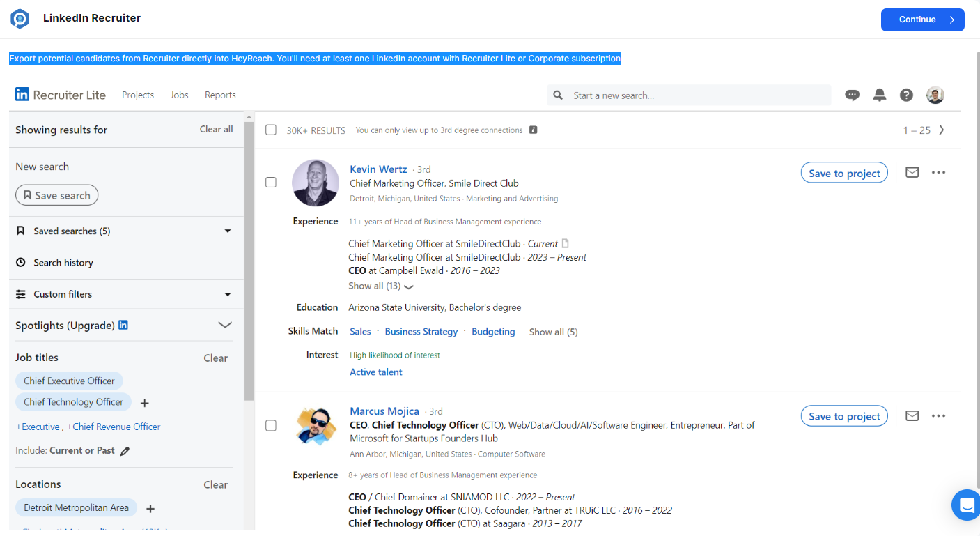Edit the Current or Past pencil icon

tap(125, 451)
